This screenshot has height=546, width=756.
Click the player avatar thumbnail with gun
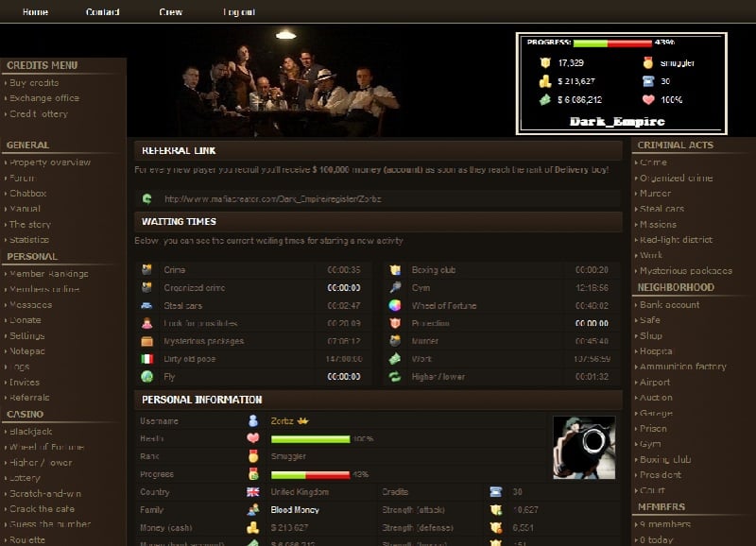(x=585, y=446)
